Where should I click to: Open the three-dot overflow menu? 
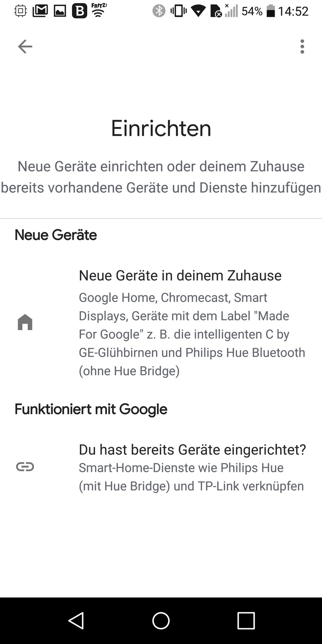[x=302, y=47]
